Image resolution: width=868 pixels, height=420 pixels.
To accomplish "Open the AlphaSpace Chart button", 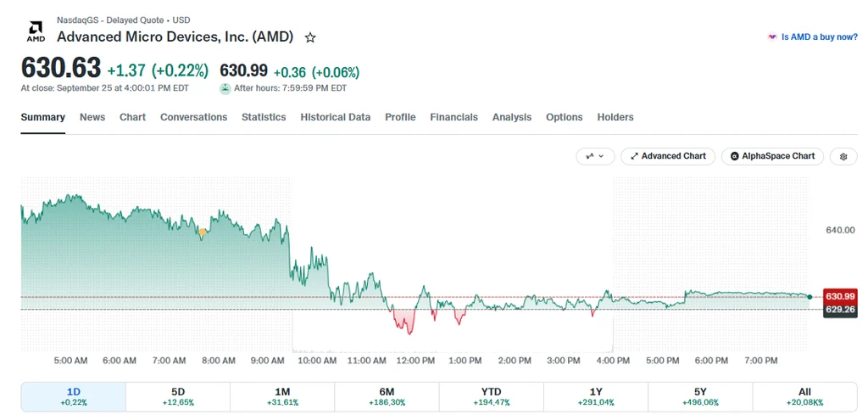I will click(772, 156).
